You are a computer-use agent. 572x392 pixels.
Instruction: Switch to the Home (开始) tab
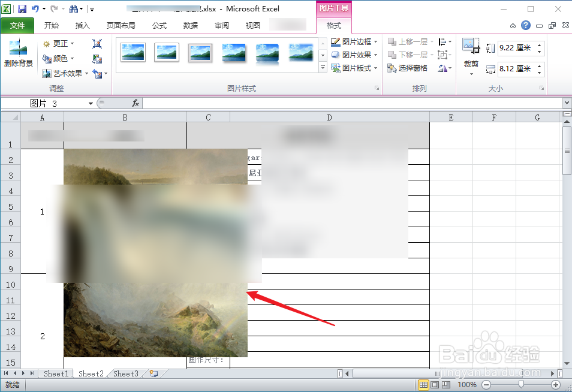[52, 26]
